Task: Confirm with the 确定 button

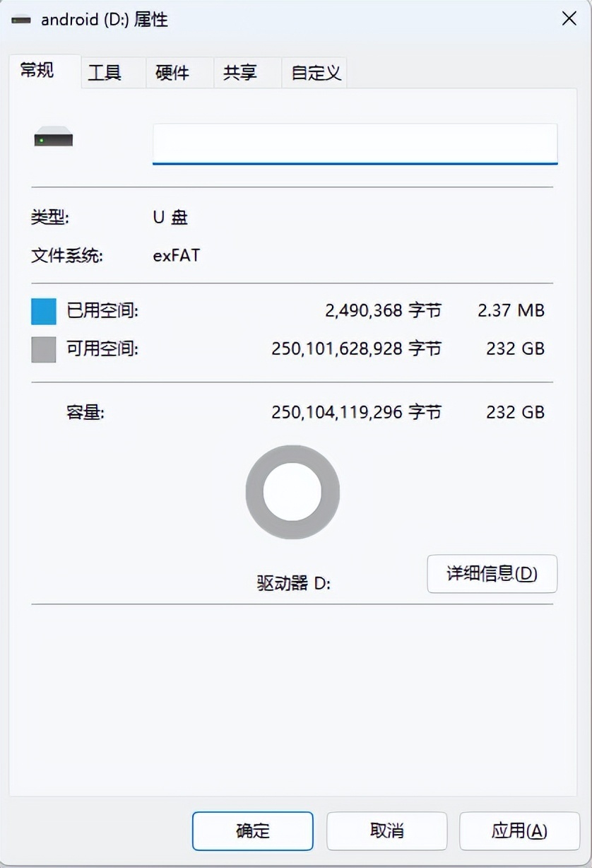Action: coord(252,831)
